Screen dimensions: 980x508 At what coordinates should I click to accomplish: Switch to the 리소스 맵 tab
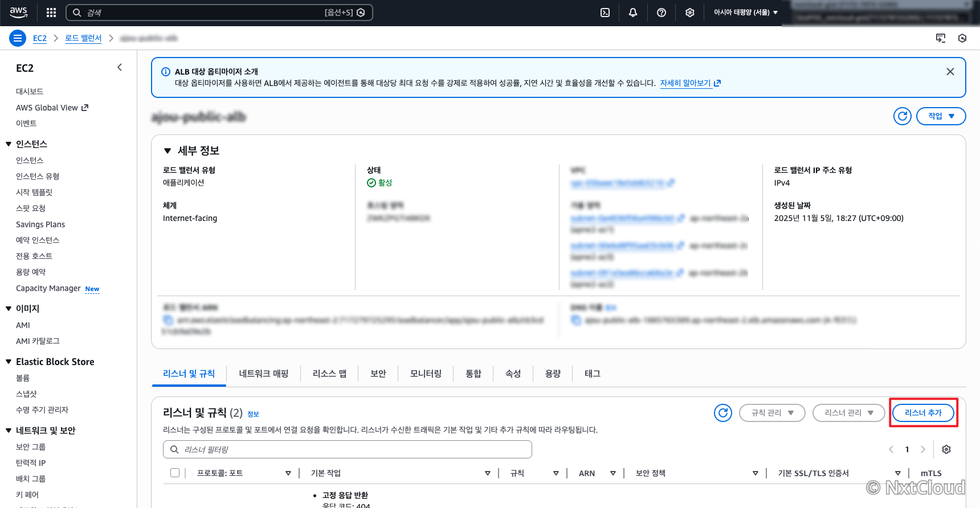point(329,374)
